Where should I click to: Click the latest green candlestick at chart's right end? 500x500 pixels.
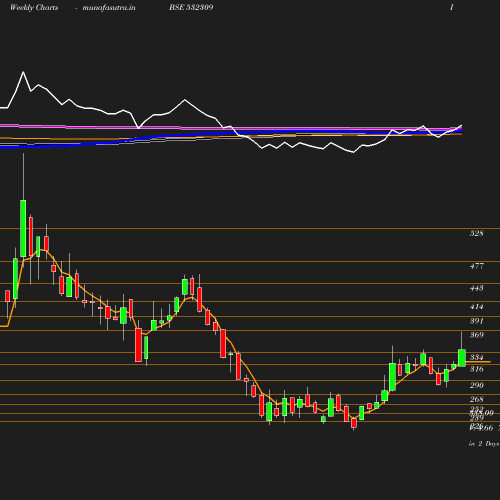point(462,358)
